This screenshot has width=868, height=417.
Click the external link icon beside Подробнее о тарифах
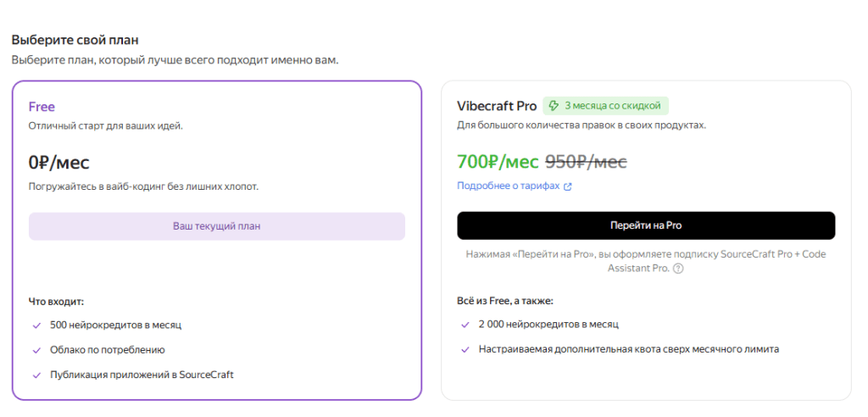click(x=567, y=186)
